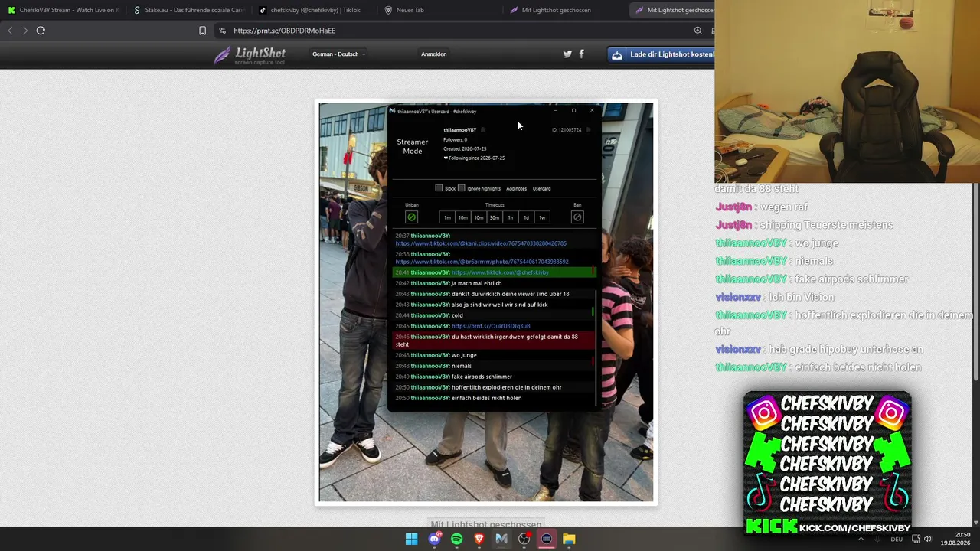Viewport: 980px width, 551px height.
Task: Click the "Followers: 0" text in the usercard
Action: pyautogui.click(x=455, y=140)
